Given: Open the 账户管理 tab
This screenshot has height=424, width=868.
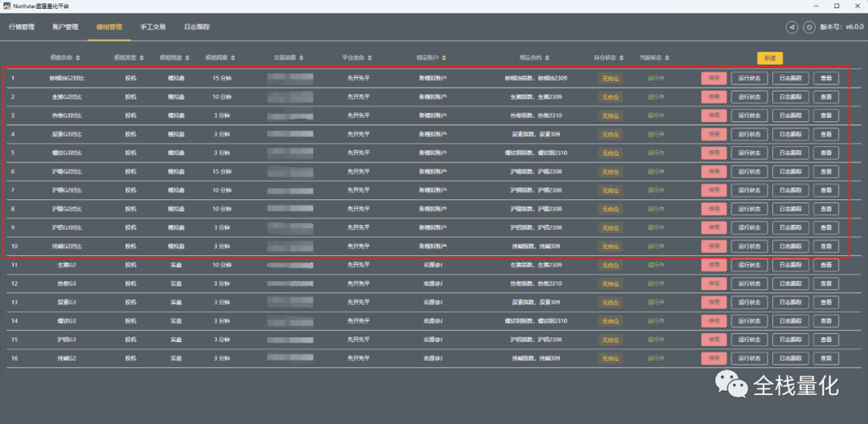Looking at the screenshot, I should (65, 26).
